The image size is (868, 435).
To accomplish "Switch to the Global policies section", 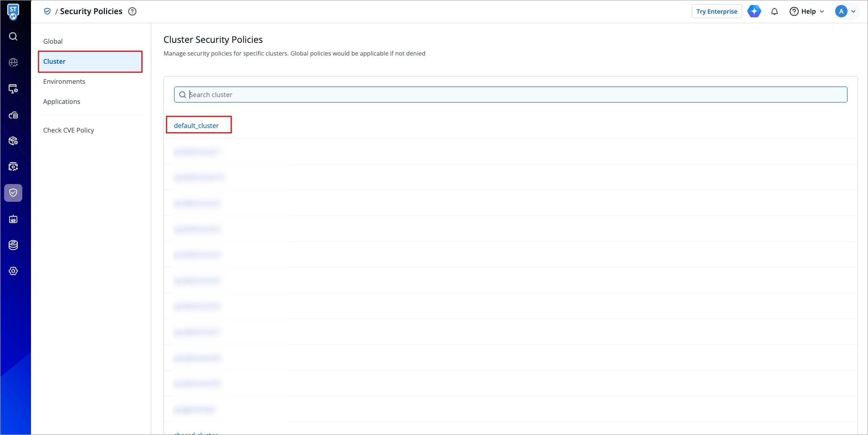I will (x=53, y=41).
